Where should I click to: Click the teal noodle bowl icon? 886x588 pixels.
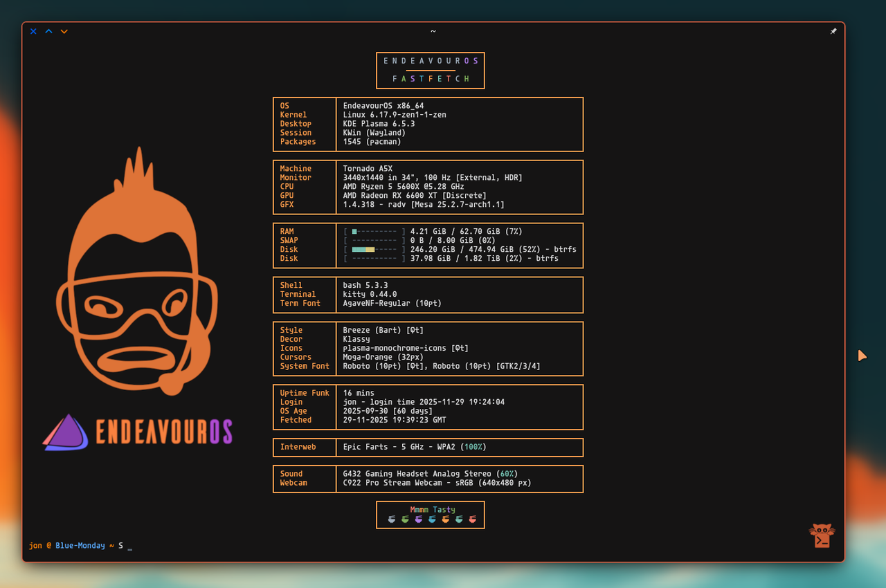(x=459, y=519)
